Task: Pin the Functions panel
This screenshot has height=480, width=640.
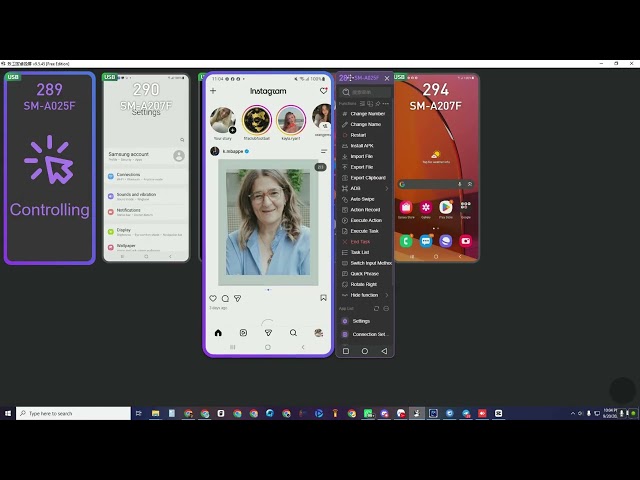Action: pyautogui.click(x=378, y=104)
